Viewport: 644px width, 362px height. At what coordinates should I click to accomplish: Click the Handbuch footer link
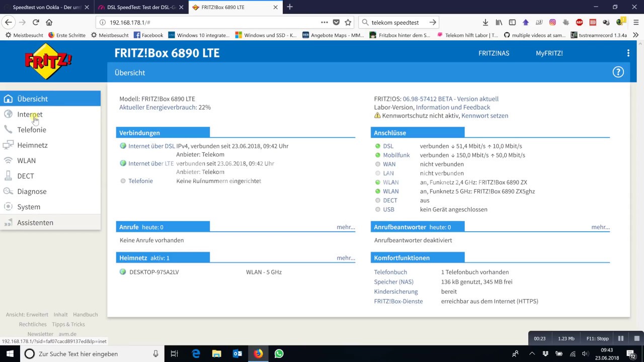click(85, 315)
